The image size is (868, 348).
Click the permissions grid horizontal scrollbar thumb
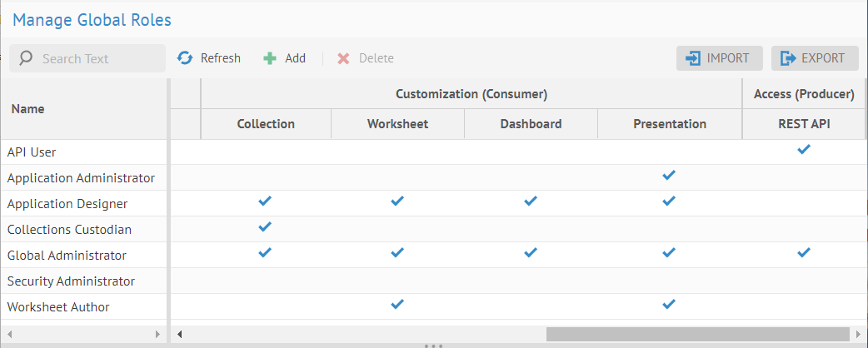pyautogui.click(x=697, y=334)
